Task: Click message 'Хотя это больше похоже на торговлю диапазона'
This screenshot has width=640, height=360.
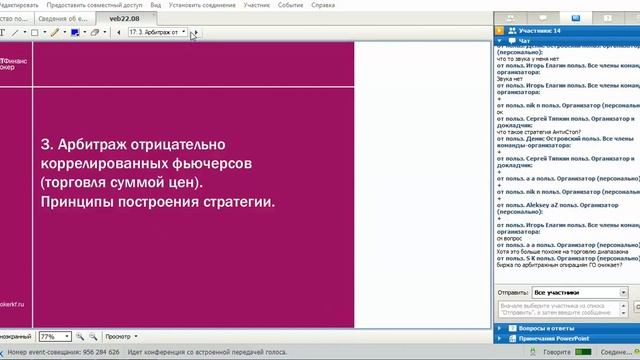Action: pos(562,252)
